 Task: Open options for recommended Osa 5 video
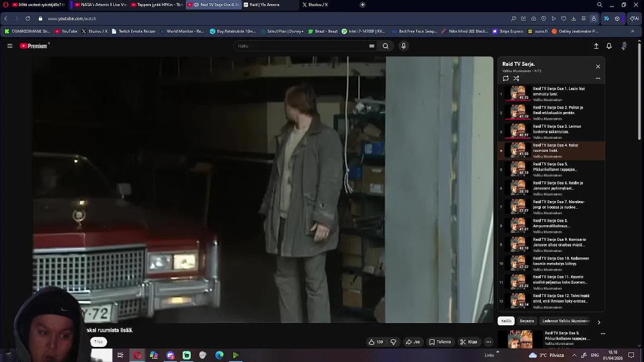(x=603, y=333)
